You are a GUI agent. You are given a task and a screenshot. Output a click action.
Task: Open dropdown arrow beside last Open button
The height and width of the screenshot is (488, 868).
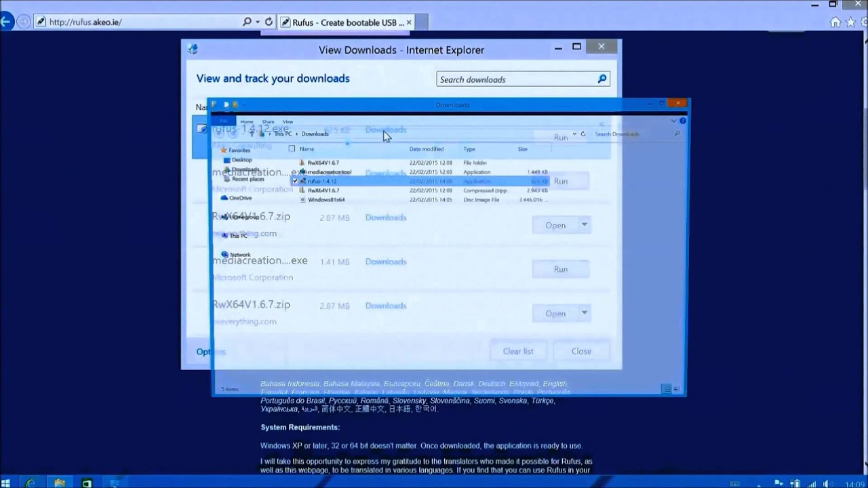[584, 313]
